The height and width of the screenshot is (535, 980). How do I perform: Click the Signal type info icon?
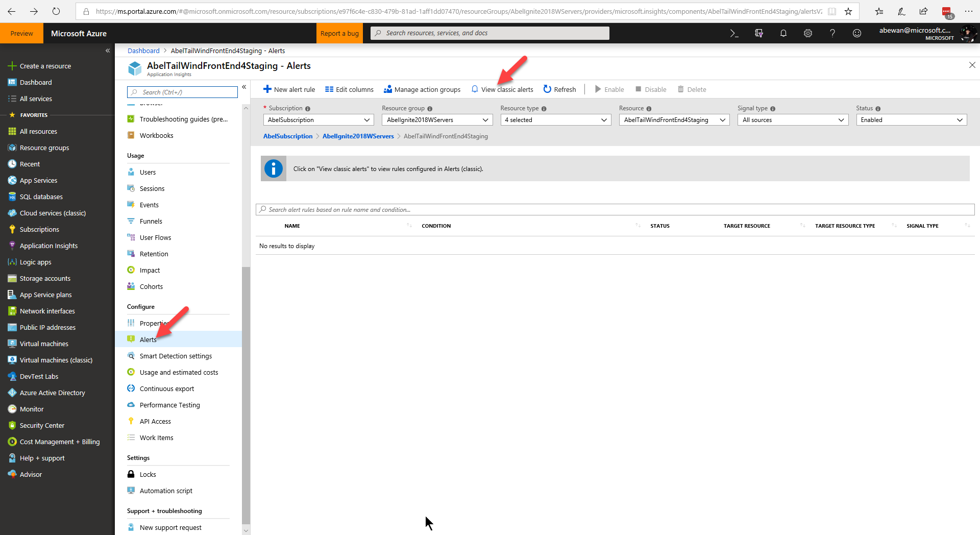click(x=773, y=109)
